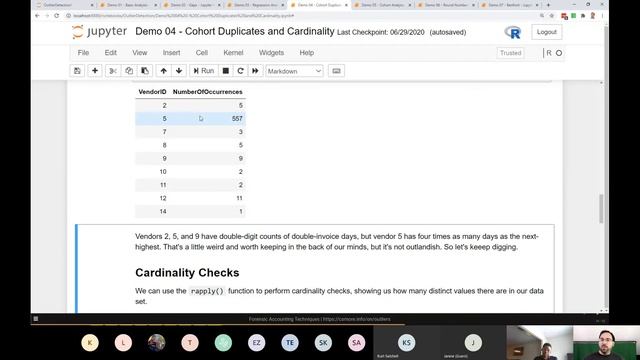
Task: Click participant avatar L
Action: coord(123,343)
